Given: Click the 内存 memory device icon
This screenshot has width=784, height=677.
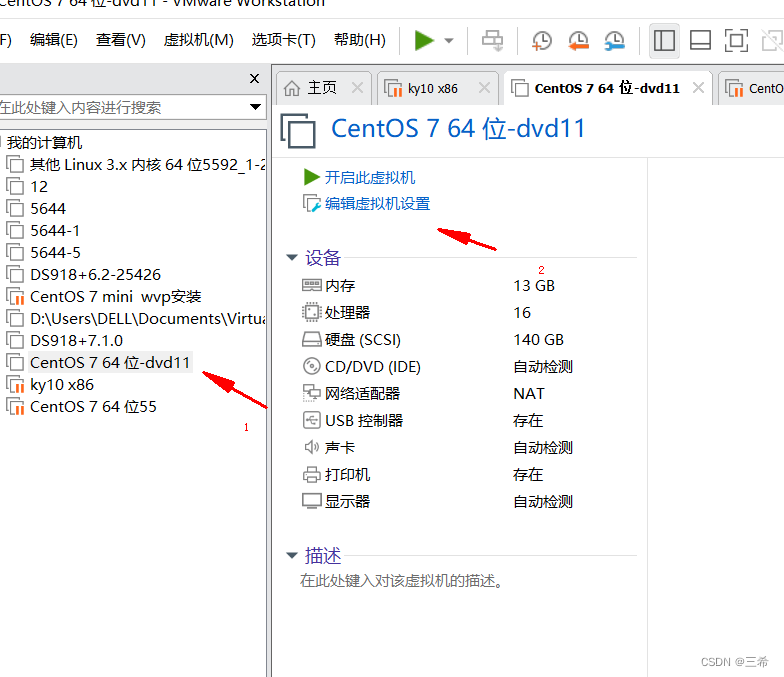Looking at the screenshot, I should [312, 285].
